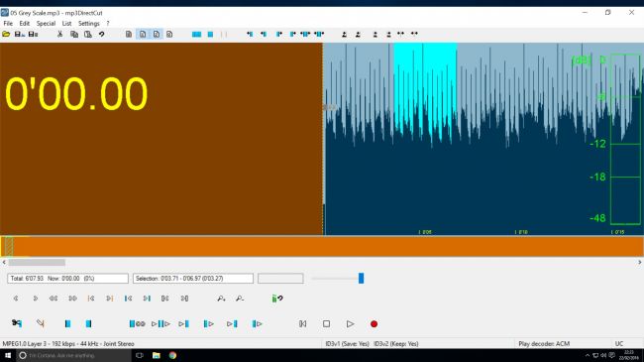Screen dimensions: 644x362
Task: Click the play around-cut preview icon
Action: pos(161,323)
